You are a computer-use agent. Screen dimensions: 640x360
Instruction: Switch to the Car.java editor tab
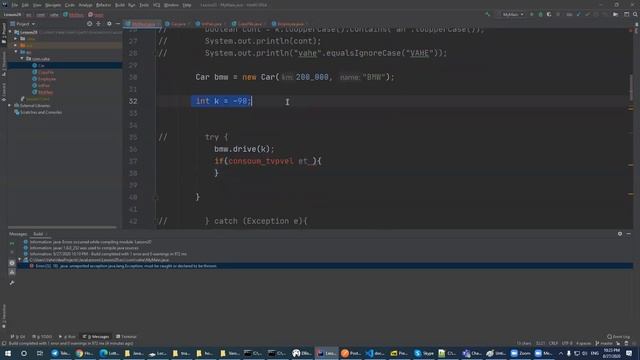178,24
